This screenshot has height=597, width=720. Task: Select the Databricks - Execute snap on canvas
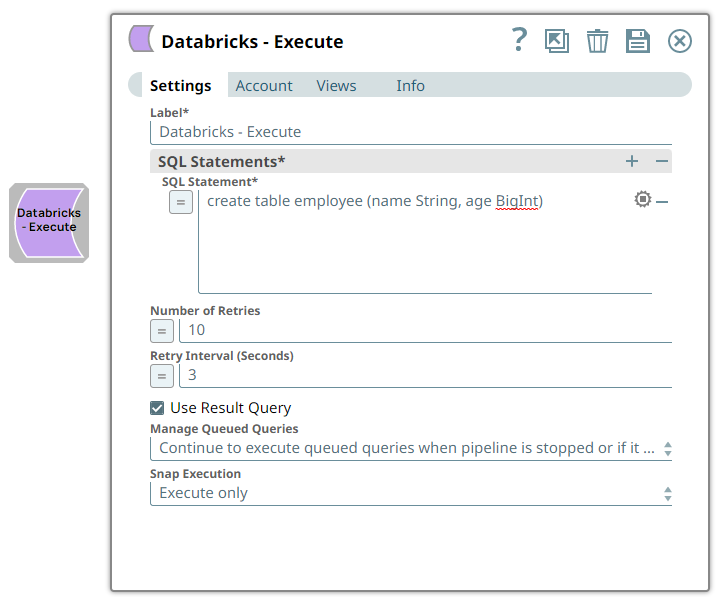click(x=48, y=222)
